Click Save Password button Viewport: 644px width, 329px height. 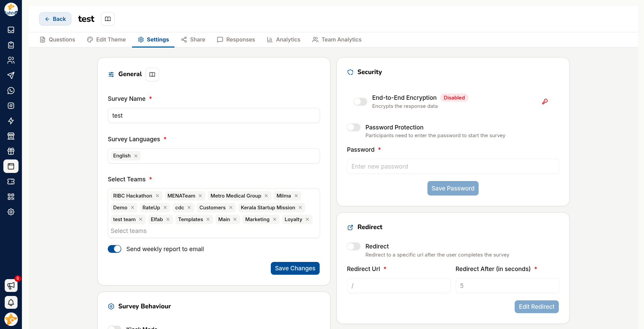pos(453,188)
